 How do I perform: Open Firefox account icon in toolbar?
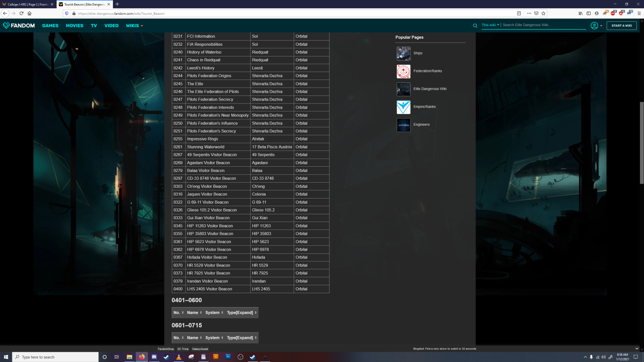coord(597,13)
